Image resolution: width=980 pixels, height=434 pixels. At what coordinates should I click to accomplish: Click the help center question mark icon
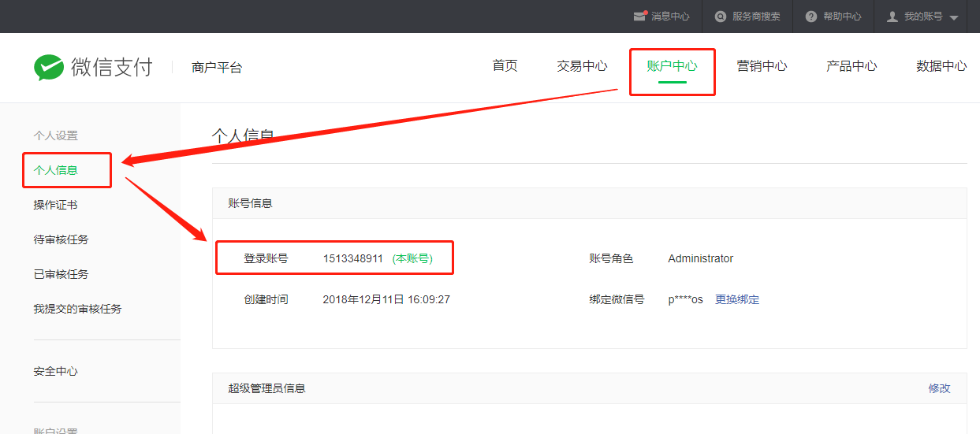tap(810, 17)
